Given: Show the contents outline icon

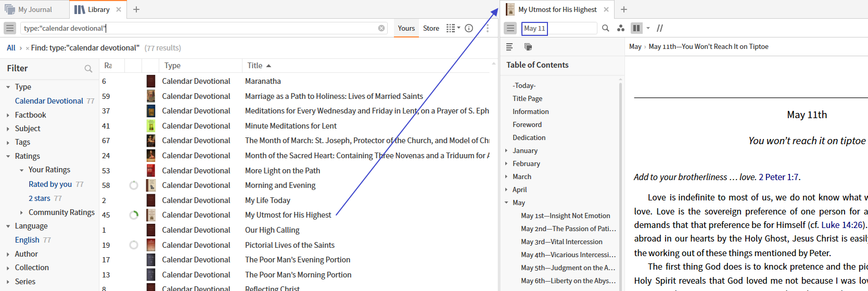Looking at the screenshot, I should point(509,47).
